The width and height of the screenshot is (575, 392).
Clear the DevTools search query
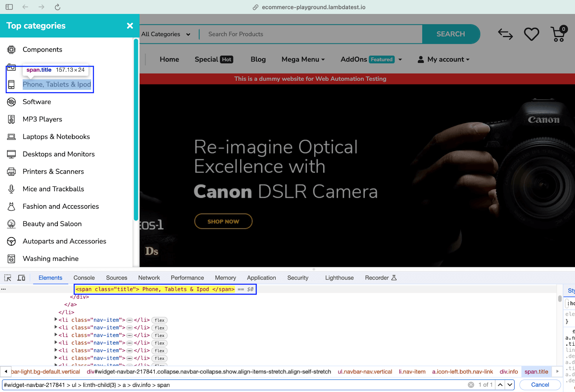coord(471,385)
